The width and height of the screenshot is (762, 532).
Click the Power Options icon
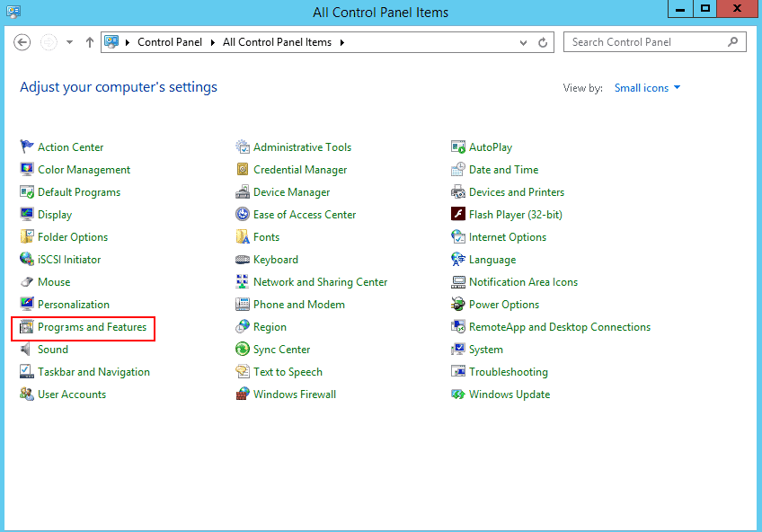click(x=457, y=304)
